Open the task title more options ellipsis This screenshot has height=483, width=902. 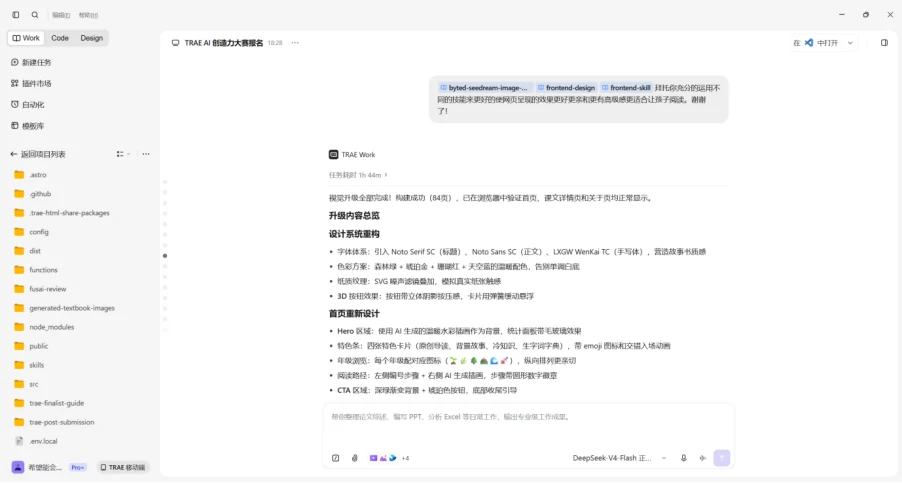tap(295, 43)
